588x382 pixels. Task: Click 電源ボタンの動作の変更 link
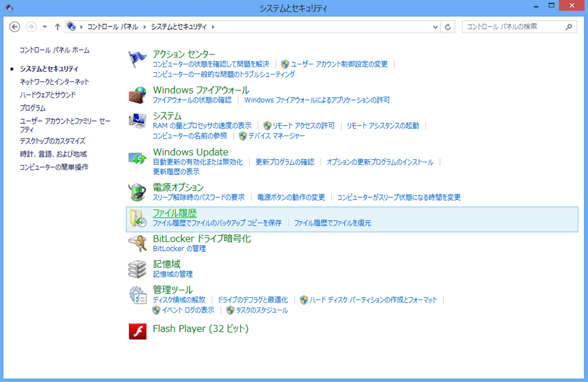click(291, 197)
